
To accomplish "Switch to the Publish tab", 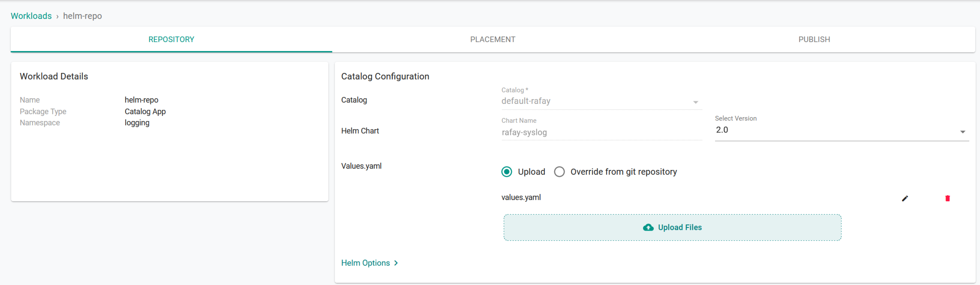I will click(x=814, y=40).
